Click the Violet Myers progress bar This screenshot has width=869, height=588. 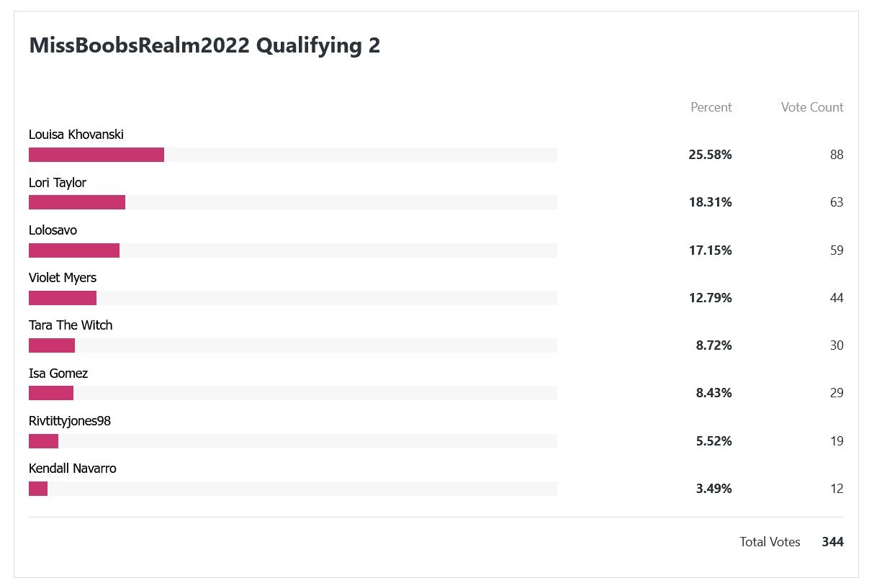pyautogui.click(x=293, y=298)
